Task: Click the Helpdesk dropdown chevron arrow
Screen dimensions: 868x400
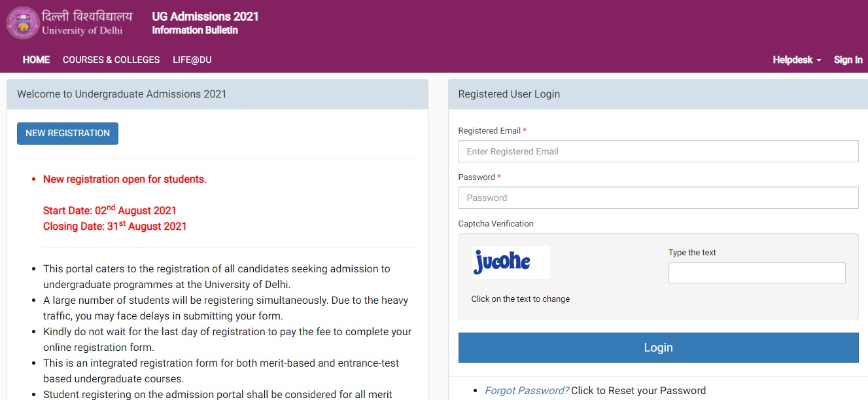Action: click(820, 60)
